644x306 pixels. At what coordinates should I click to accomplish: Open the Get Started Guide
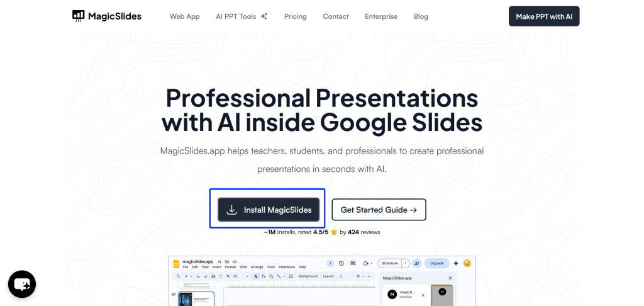coord(379,210)
